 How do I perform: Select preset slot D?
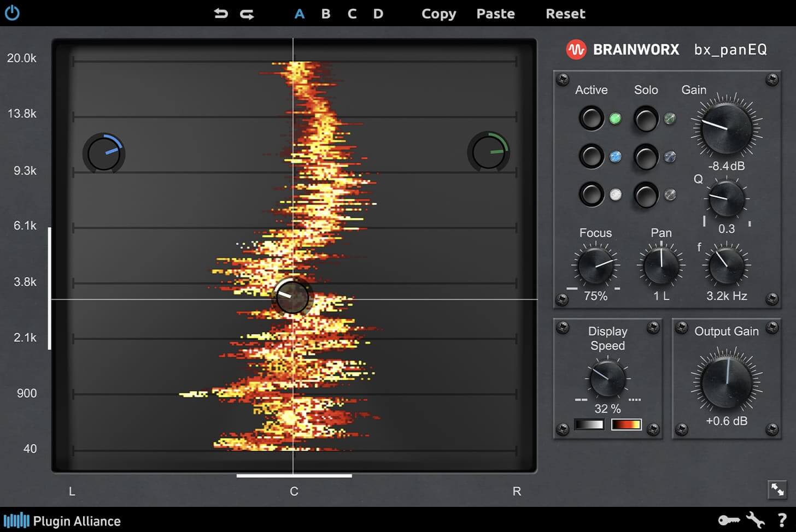tap(378, 14)
